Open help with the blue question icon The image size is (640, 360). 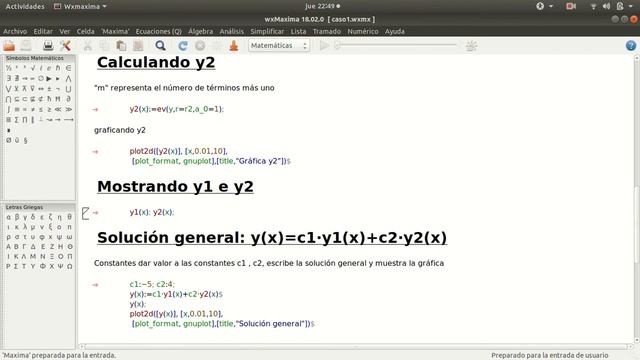tap(631, 46)
